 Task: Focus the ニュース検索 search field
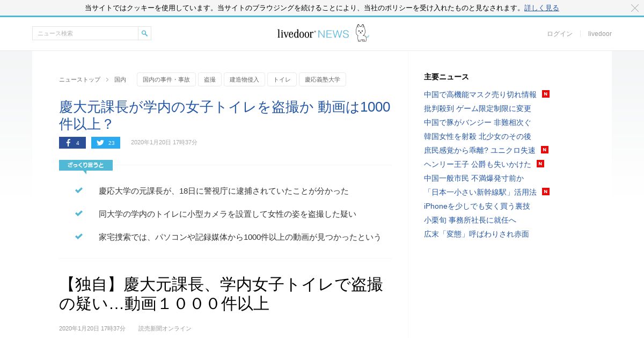[x=85, y=33]
